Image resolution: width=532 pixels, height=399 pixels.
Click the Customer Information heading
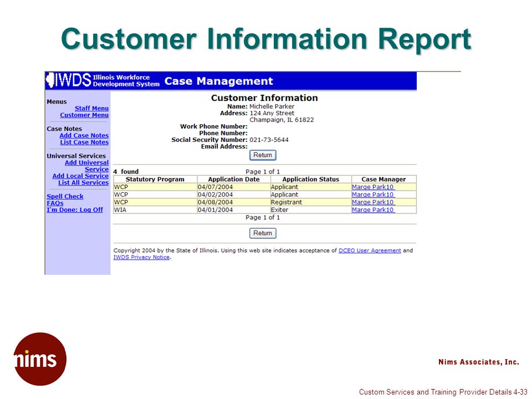click(264, 98)
